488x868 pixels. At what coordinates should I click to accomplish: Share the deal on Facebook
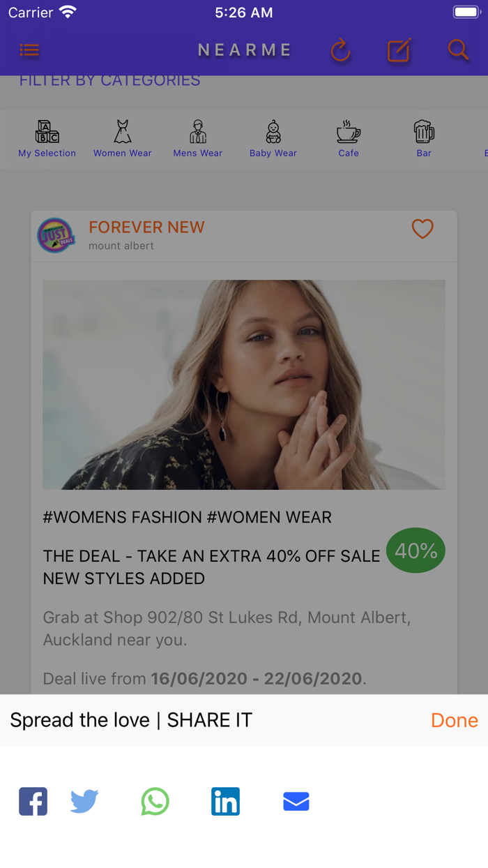pos(33,801)
